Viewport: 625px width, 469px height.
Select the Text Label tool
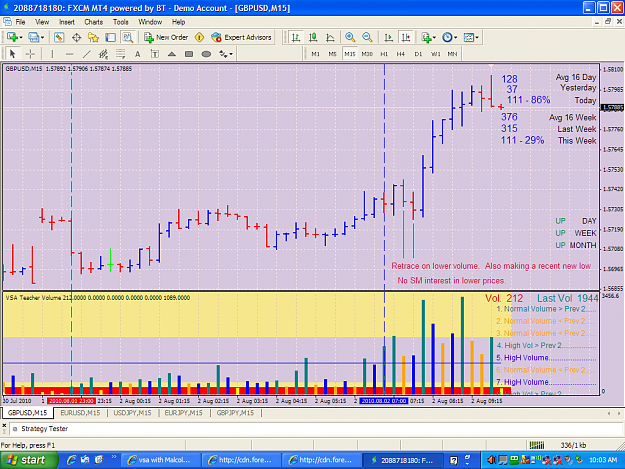(x=155, y=54)
